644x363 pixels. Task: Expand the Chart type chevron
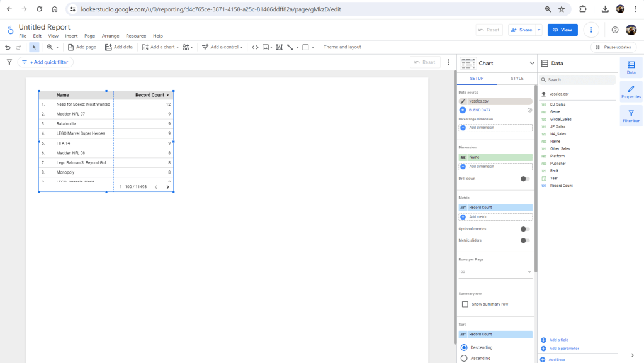tap(531, 63)
